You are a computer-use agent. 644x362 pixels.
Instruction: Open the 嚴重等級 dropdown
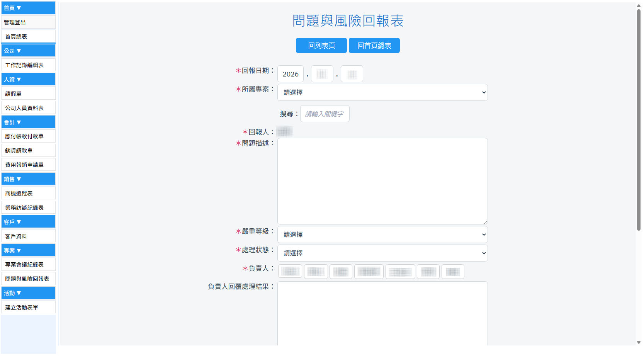tap(382, 235)
